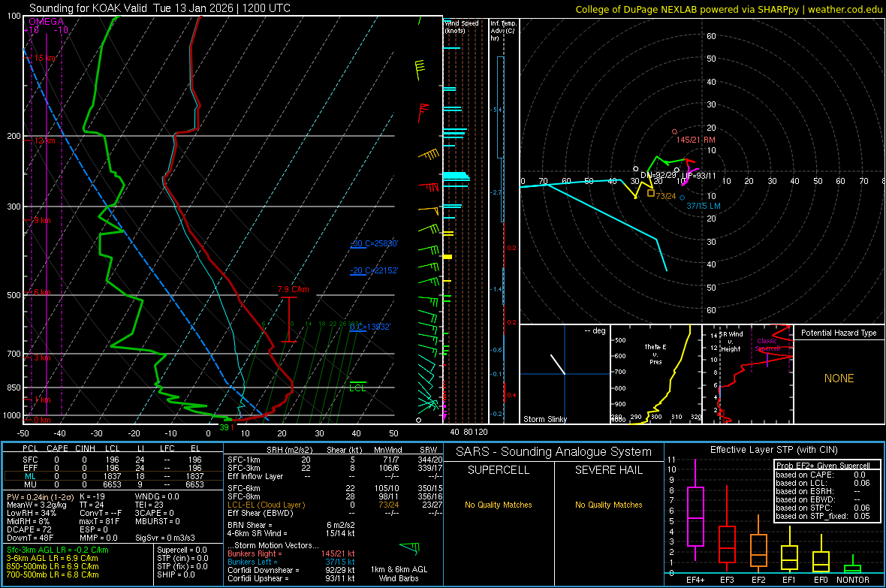Click the blue 'Bunkers Left =' label
Viewport: 886px width, 588px height.
252,562
